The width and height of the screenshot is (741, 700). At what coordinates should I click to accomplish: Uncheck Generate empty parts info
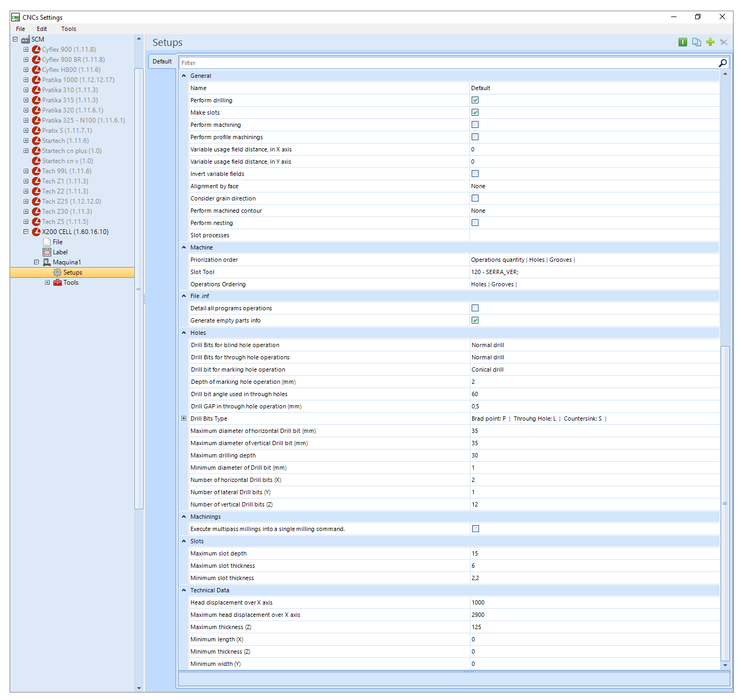point(475,320)
